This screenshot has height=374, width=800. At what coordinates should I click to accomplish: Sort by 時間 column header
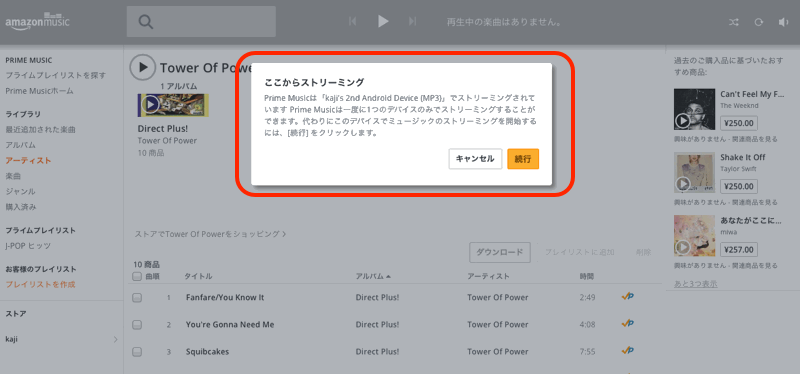point(587,277)
